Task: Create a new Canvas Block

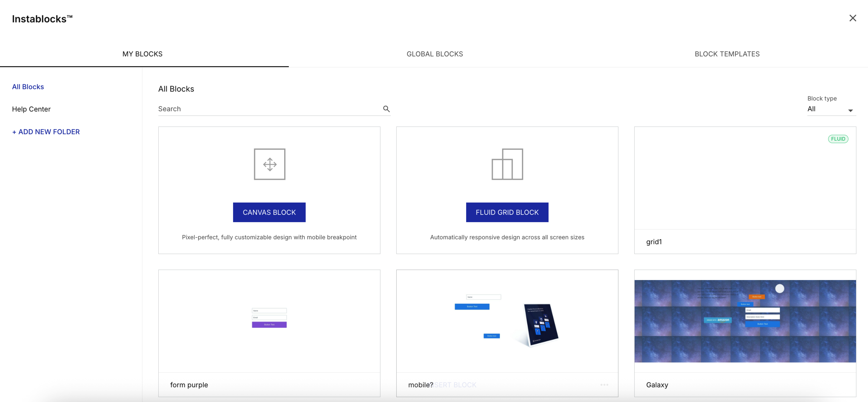Action: pyautogui.click(x=269, y=212)
